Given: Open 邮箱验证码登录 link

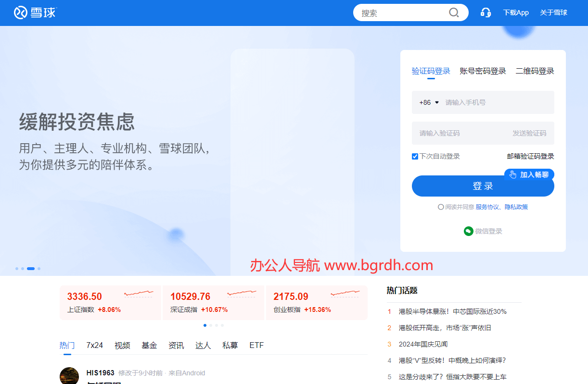Looking at the screenshot, I should point(530,156).
